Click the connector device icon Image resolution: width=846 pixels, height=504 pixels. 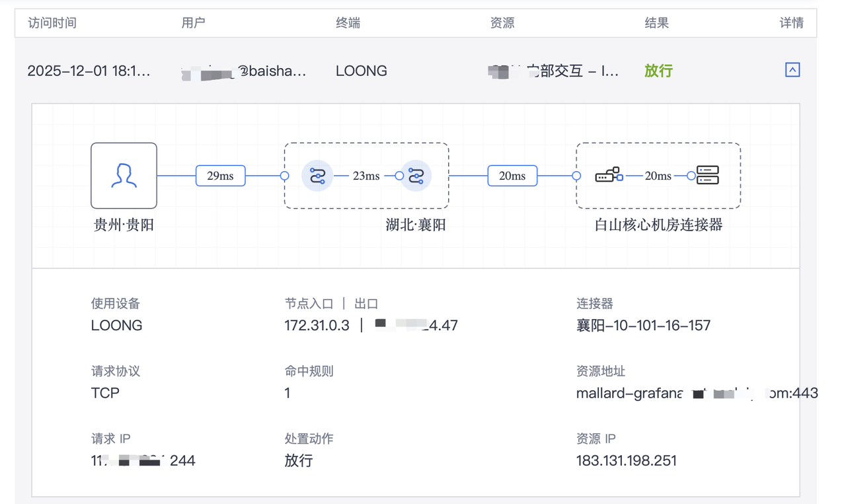[x=609, y=175]
